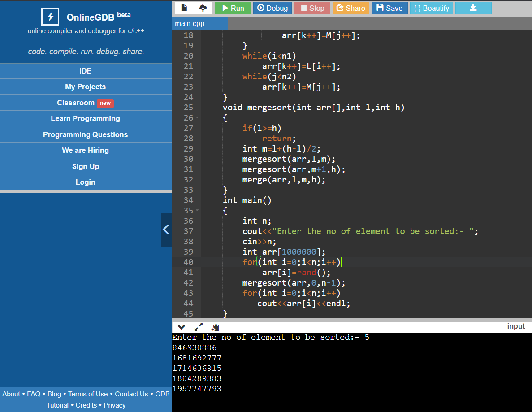The width and height of the screenshot is (532, 412).
Task: Open the Credits footer link
Action: pyautogui.click(x=86, y=405)
